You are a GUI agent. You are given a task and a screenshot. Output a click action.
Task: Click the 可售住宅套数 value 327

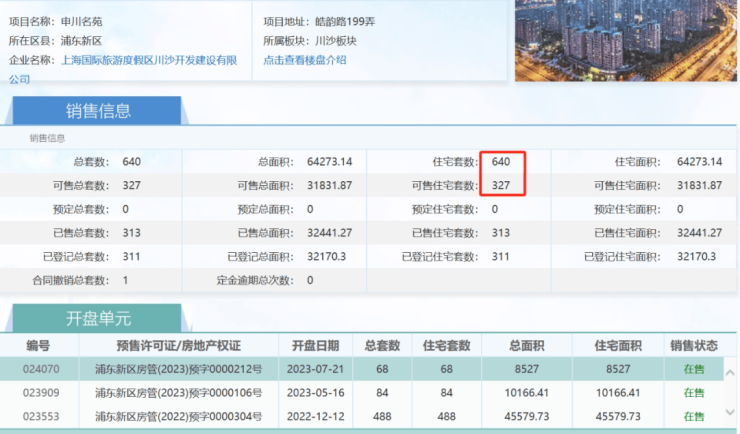click(x=501, y=185)
